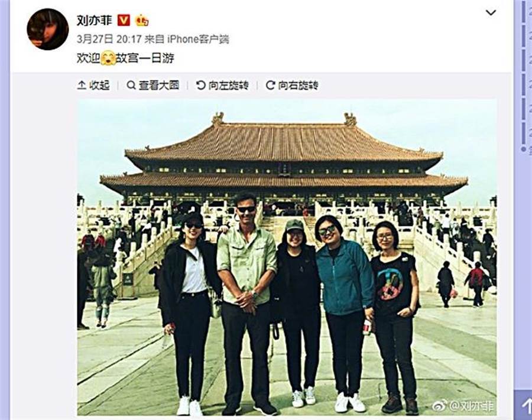The height and width of the screenshot is (420, 532).
Task: Open 查看大图 to view full image
Action: (153, 85)
